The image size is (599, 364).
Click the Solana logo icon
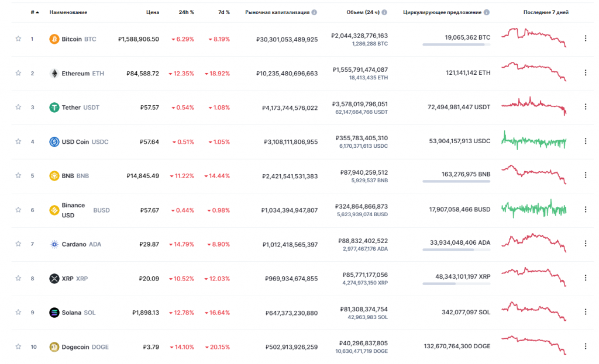54,313
